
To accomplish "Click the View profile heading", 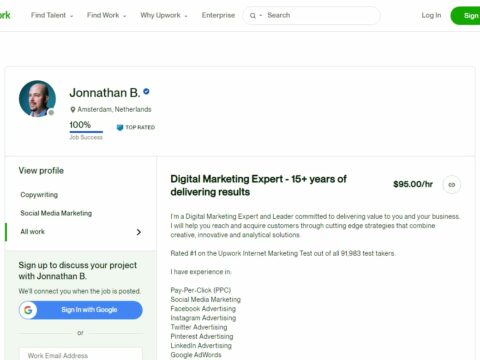I will (41, 171).
